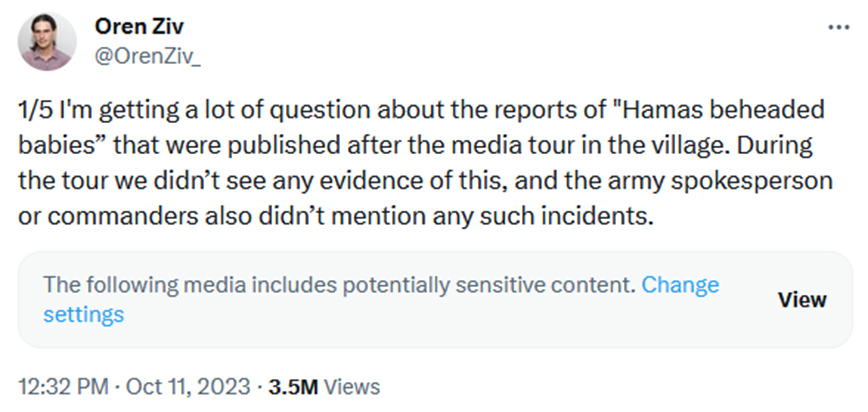This screenshot has height=412, width=868.
Task: Click the display name Oren Ziv
Action: (132, 26)
